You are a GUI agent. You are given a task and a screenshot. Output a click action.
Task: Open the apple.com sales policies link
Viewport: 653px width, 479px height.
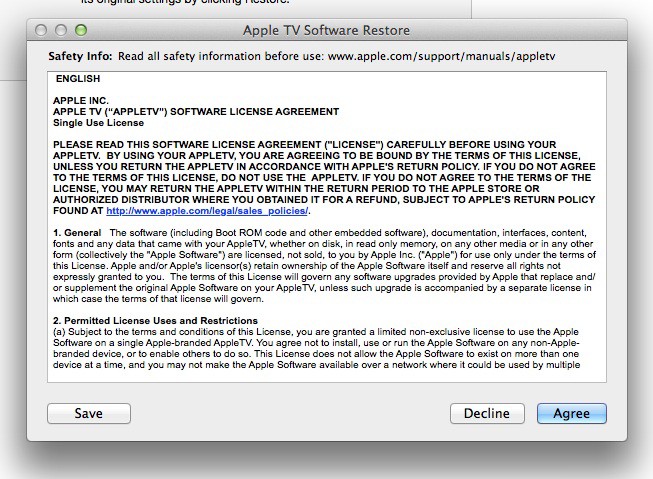tap(207, 211)
